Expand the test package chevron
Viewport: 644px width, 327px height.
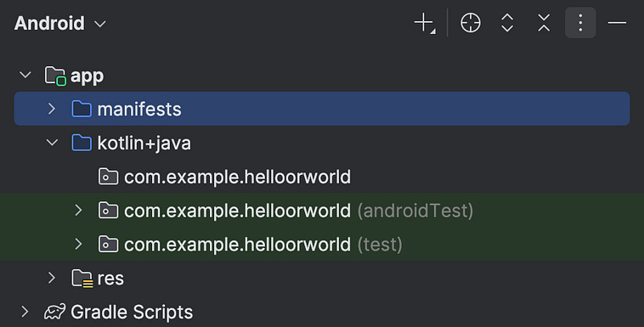(78, 244)
